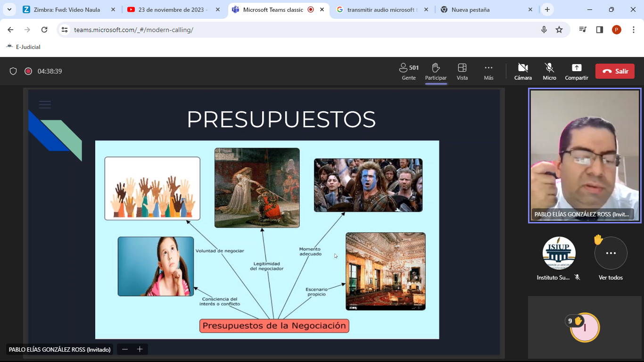Click the raised-hands count badge
The height and width of the screenshot is (362, 644).
pos(575,321)
